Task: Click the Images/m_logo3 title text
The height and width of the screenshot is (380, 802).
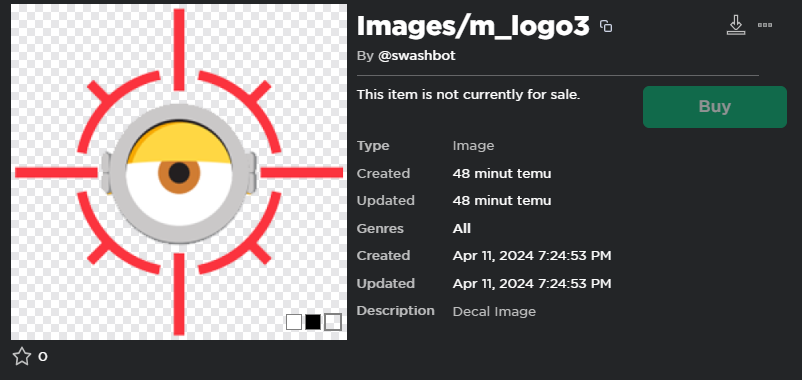Action: click(x=473, y=26)
